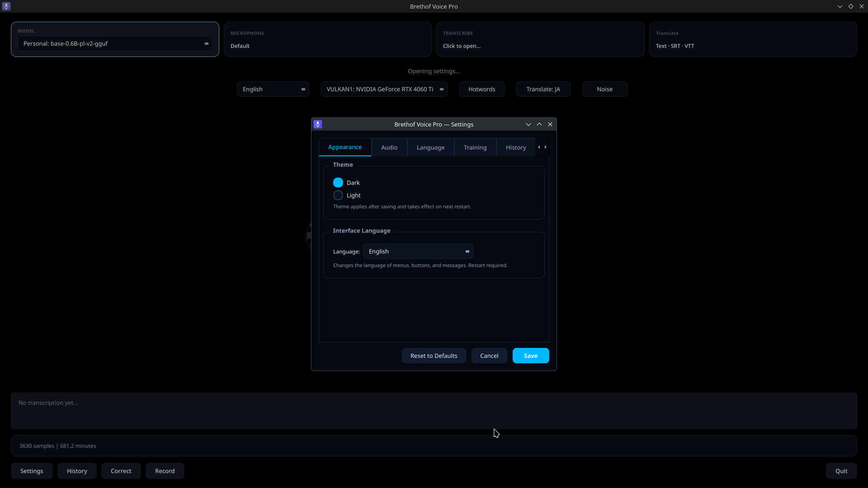Switch to the Audio tab
This screenshot has width=868, height=488.
click(389, 147)
